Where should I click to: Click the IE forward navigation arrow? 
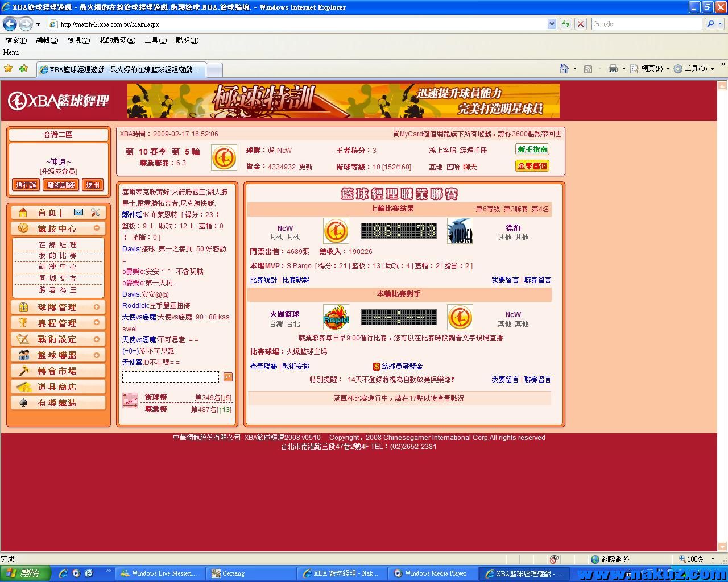26,24
